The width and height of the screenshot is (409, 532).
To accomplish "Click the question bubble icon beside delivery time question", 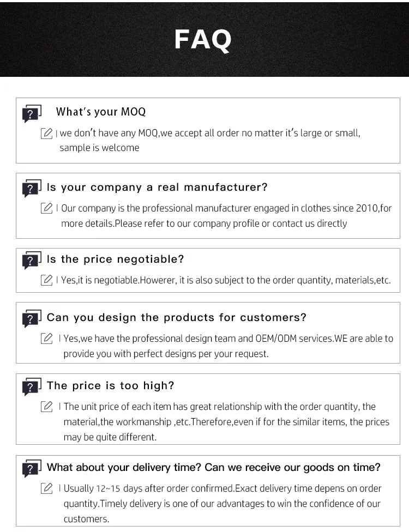I will coord(32,469).
